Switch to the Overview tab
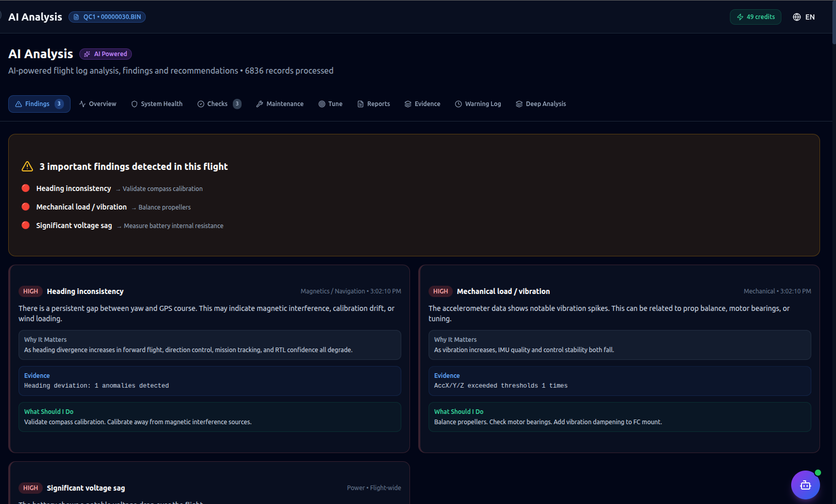Viewport: 836px width, 504px height. [98, 104]
